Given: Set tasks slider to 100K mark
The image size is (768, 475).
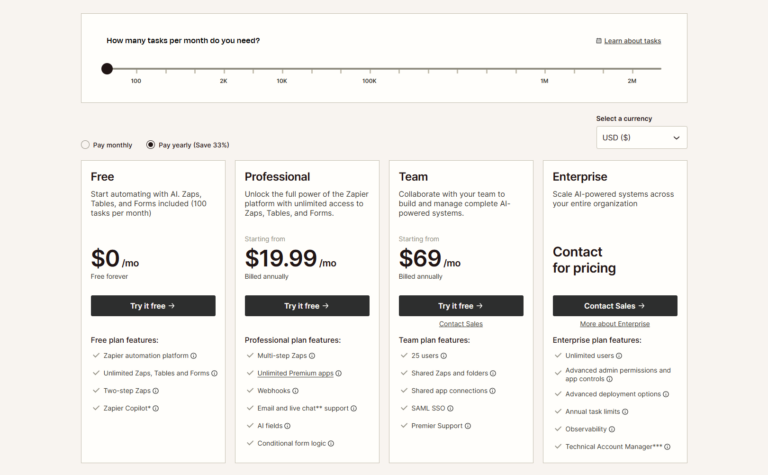Looking at the screenshot, I should (370, 69).
